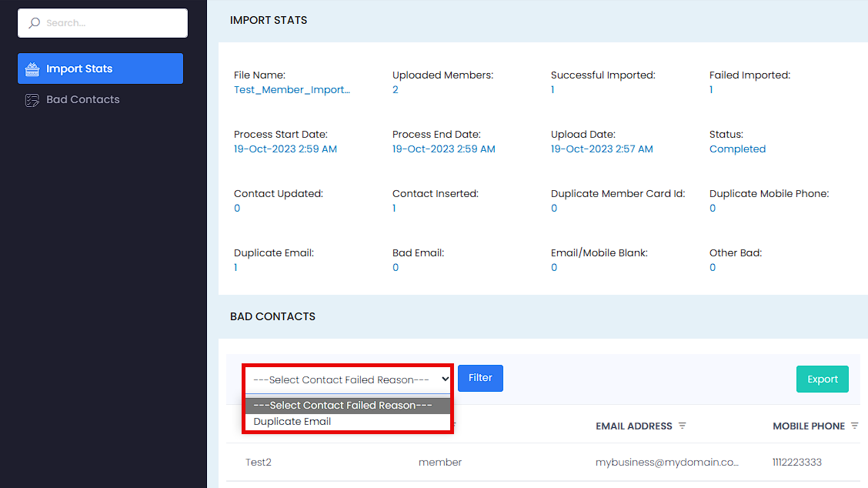Click the Bad Contacts sidebar icon

click(32, 100)
